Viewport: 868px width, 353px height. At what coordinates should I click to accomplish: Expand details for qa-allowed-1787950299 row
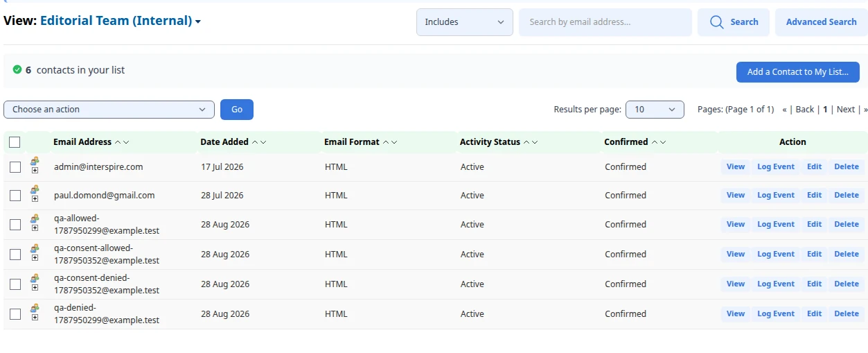point(35,227)
